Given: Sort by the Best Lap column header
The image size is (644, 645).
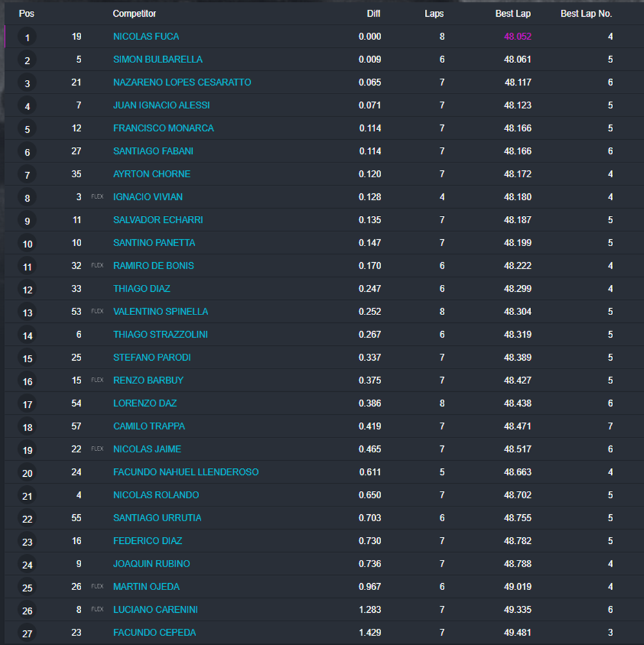Looking at the screenshot, I should point(512,14).
